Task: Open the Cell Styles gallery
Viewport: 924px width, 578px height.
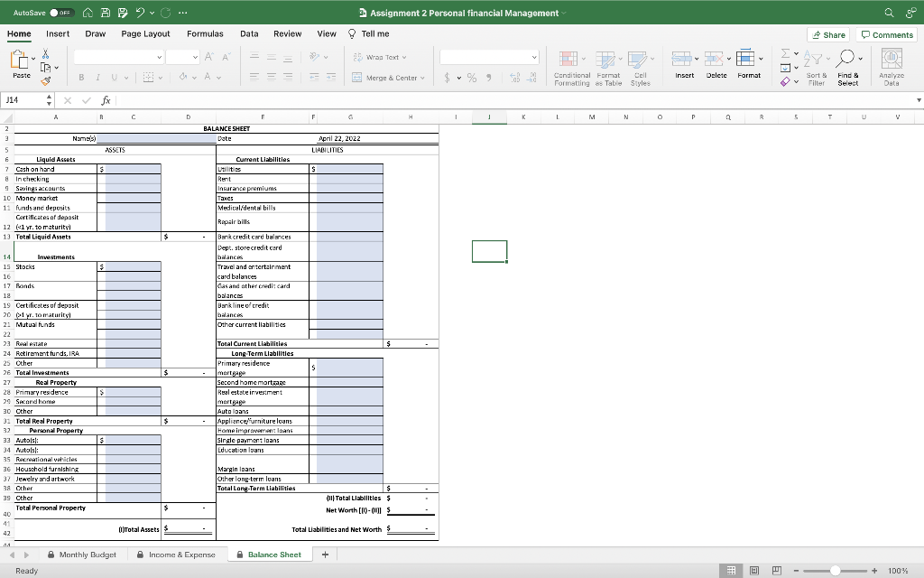Action: (x=641, y=69)
